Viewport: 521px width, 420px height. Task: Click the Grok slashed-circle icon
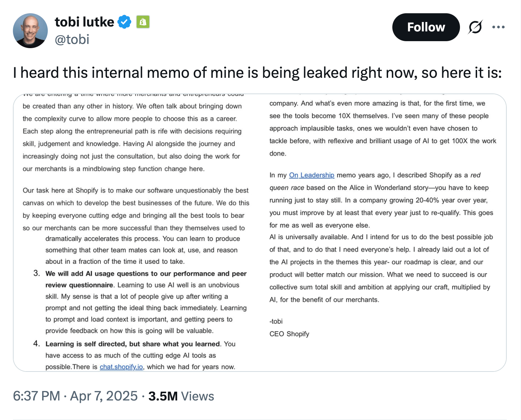point(475,27)
